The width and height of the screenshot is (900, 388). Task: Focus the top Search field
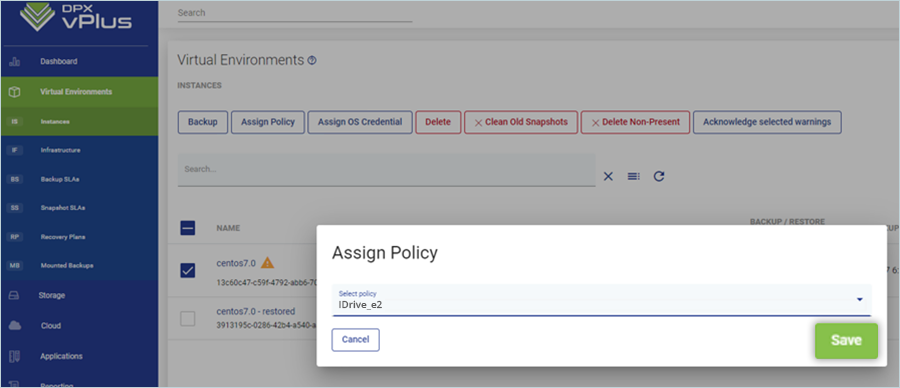point(294,13)
